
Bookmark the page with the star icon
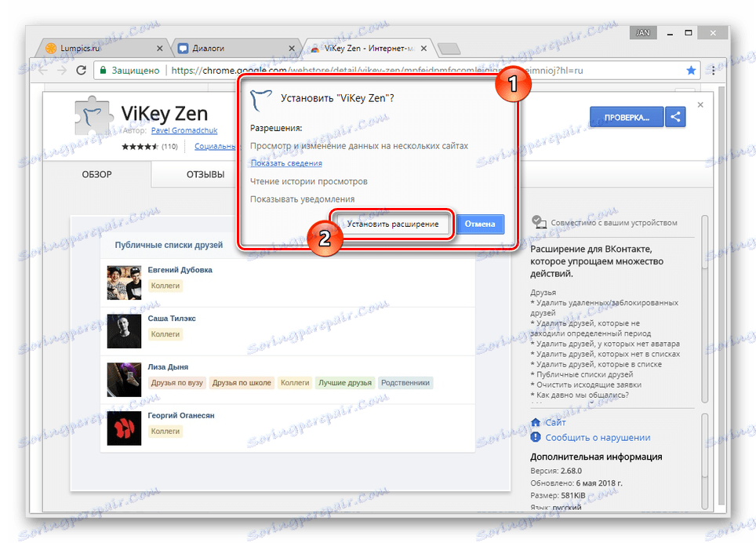tap(691, 71)
